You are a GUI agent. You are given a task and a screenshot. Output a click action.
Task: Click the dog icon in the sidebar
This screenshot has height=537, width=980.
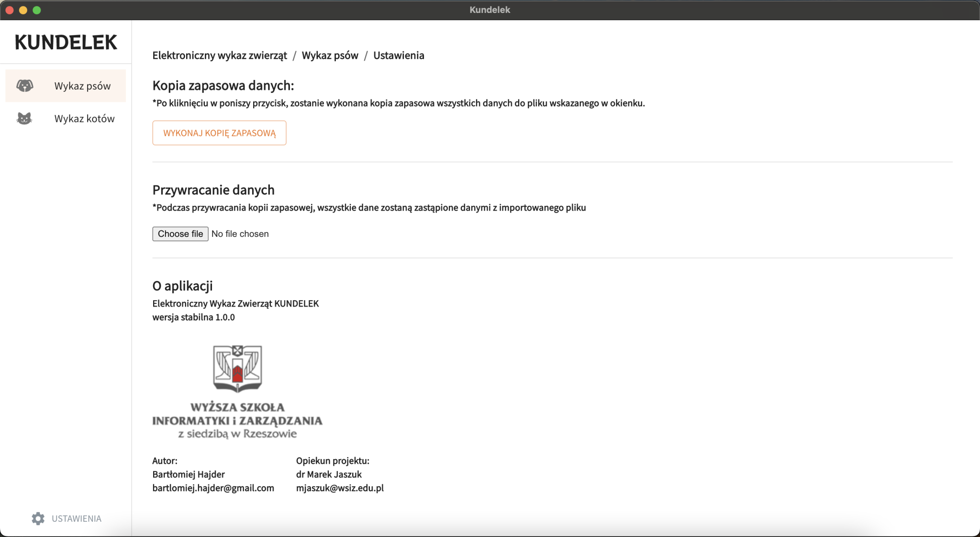click(x=24, y=86)
